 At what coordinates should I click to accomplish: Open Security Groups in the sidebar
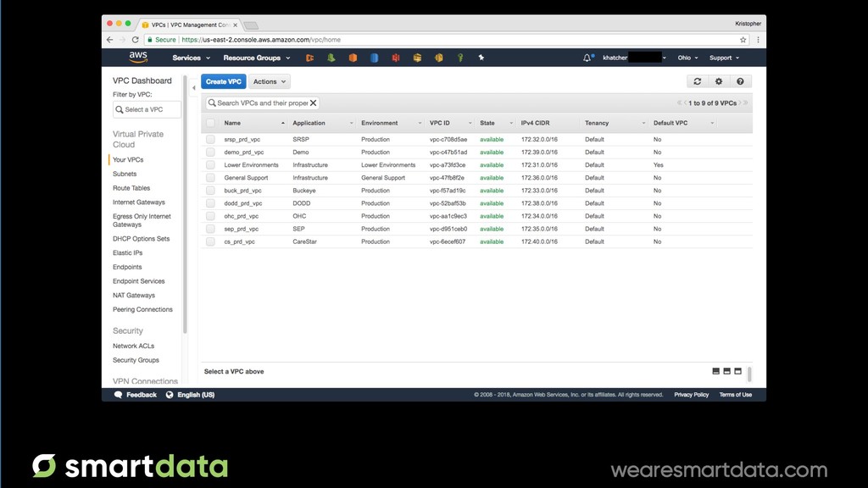point(136,360)
